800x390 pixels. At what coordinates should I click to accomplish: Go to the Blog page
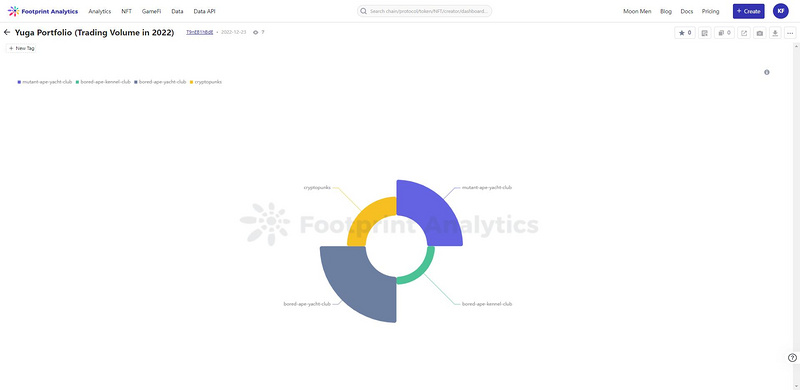(x=666, y=11)
